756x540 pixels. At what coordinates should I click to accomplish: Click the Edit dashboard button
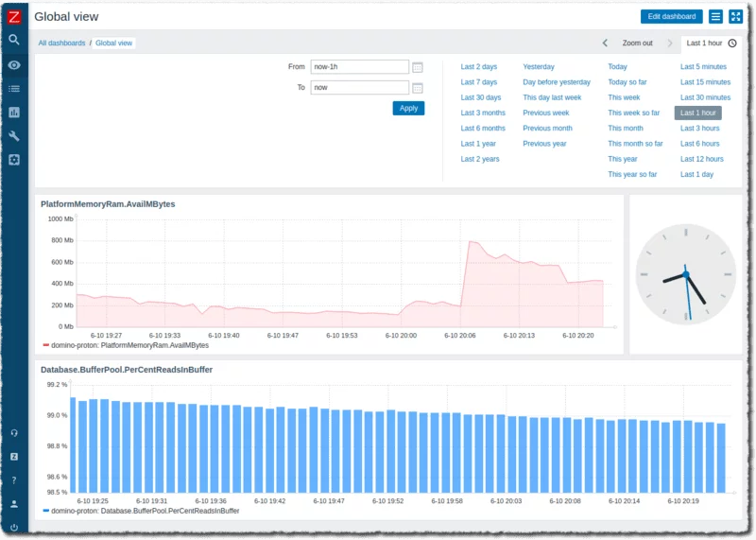pyautogui.click(x=672, y=17)
